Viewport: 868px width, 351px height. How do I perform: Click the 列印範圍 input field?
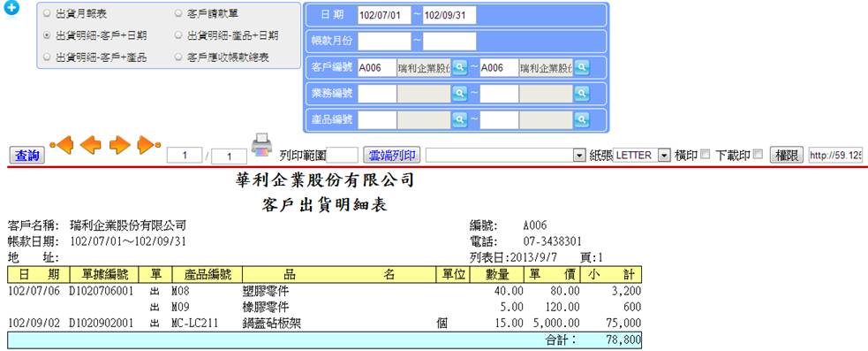point(342,156)
